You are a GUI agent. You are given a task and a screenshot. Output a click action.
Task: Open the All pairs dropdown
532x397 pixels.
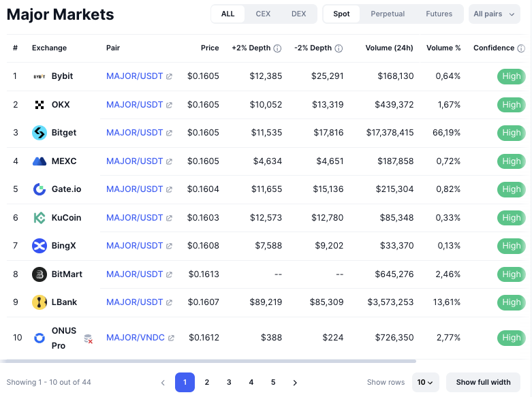tap(495, 14)
